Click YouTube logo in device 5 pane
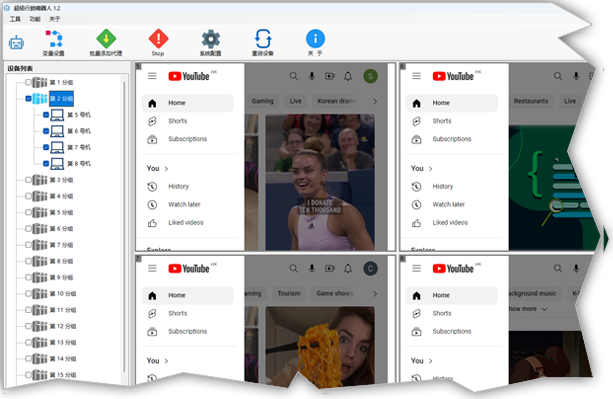 pos(189,76)
